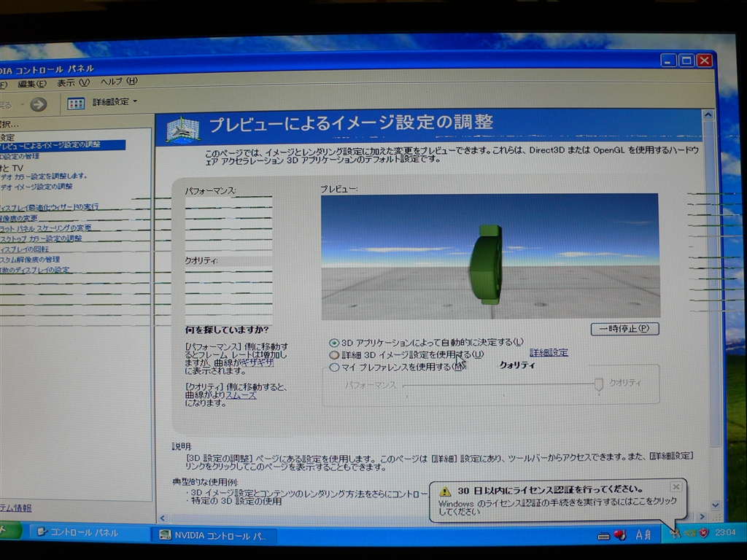The height and width of the screenshot is (560, 747).
Task: Select プレビューによるイメージ設定の調整 in the task tree
Action: coord(63,145)
